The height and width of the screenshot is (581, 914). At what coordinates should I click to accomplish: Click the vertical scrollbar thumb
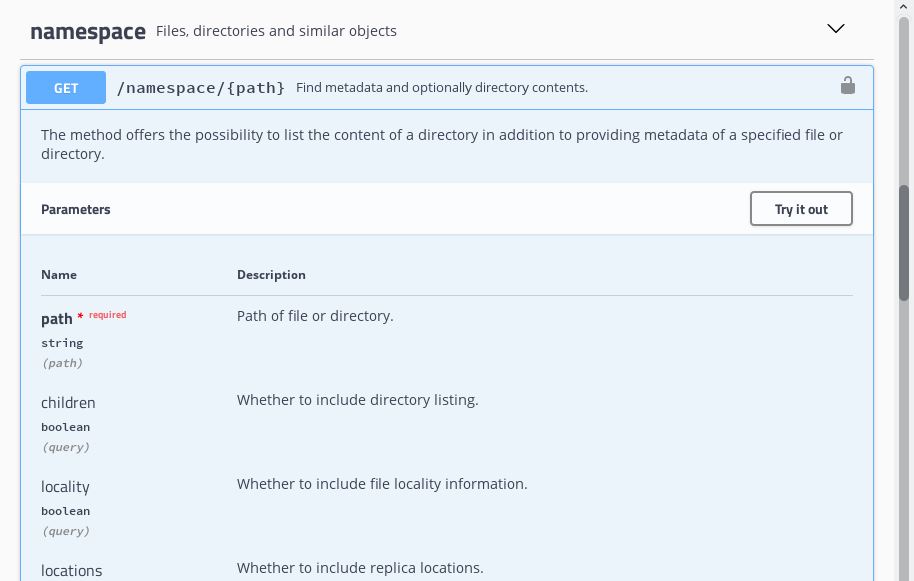[904, 241]
